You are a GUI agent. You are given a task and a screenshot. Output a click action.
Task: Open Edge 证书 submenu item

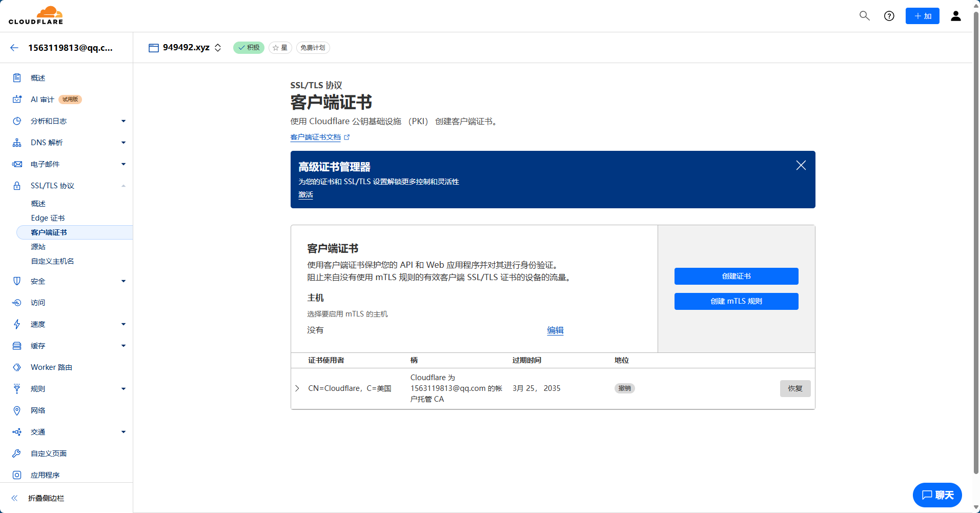tap(48, 218)
